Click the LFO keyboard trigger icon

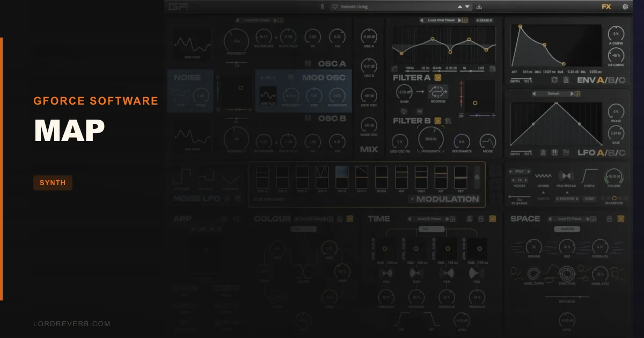click(555, 152)
